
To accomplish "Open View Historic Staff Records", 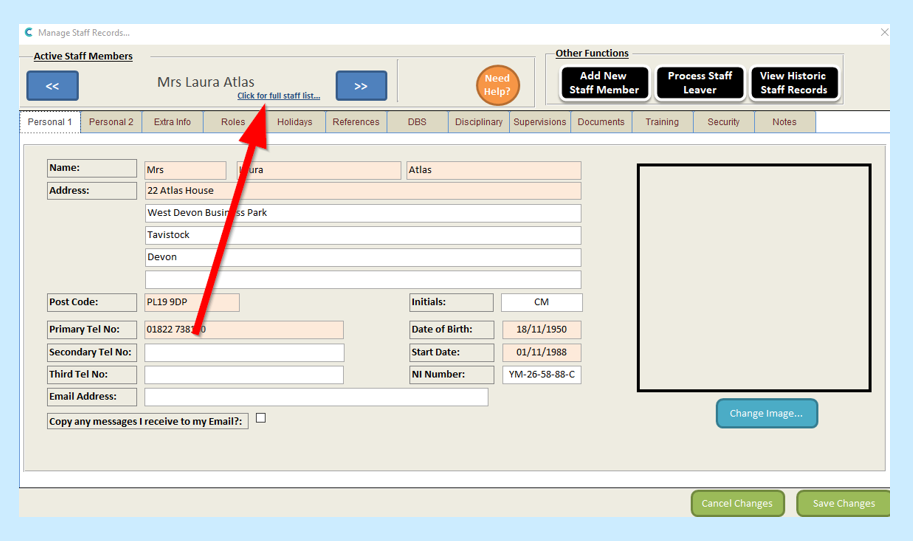I will pos(793,83).
